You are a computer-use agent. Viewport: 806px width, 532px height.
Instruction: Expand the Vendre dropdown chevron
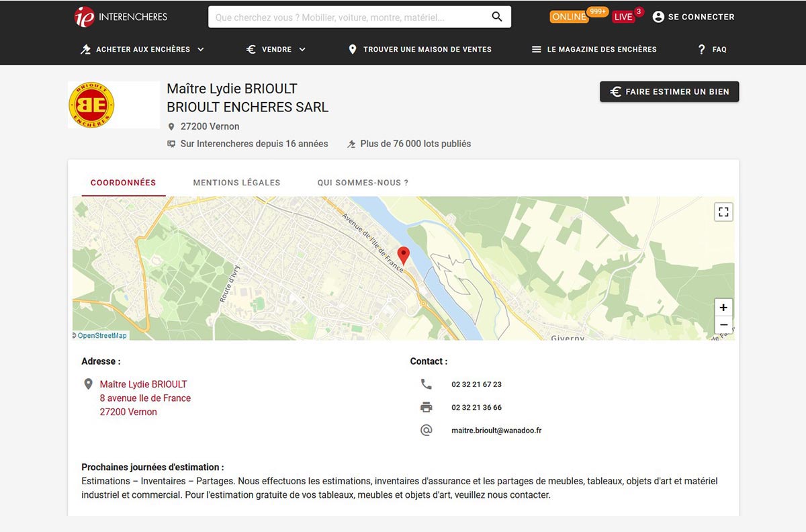point(302,49)
